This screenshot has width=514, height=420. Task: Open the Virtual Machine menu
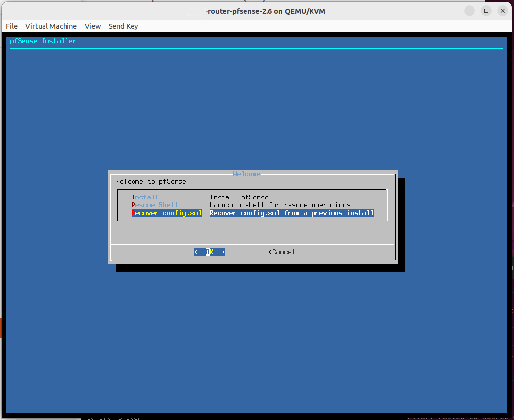51,26
